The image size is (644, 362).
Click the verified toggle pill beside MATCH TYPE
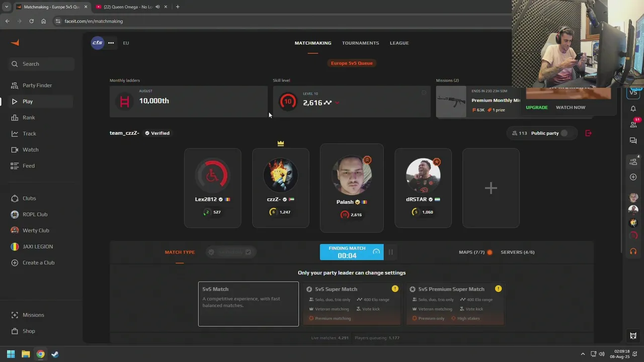[x=230, y=252]
